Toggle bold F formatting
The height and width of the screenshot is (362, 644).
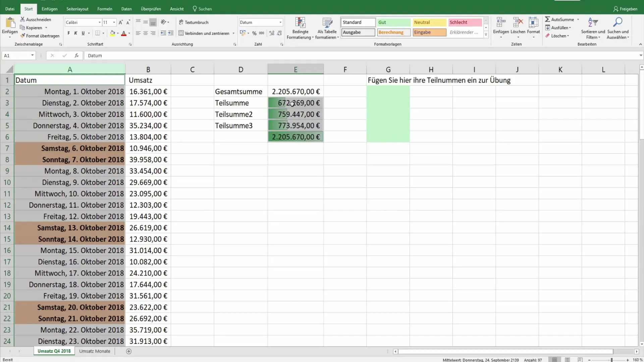[x=69, y=33]
